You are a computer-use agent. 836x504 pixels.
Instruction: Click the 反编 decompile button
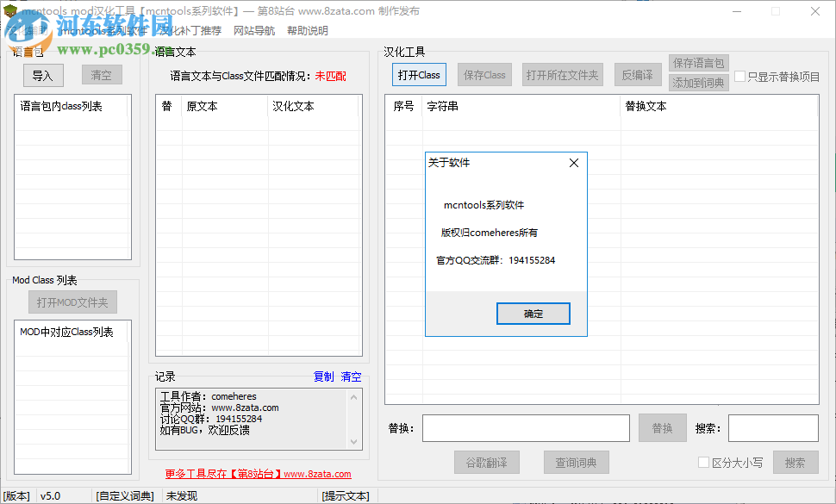pyautogui.click(x=638, y=74)
